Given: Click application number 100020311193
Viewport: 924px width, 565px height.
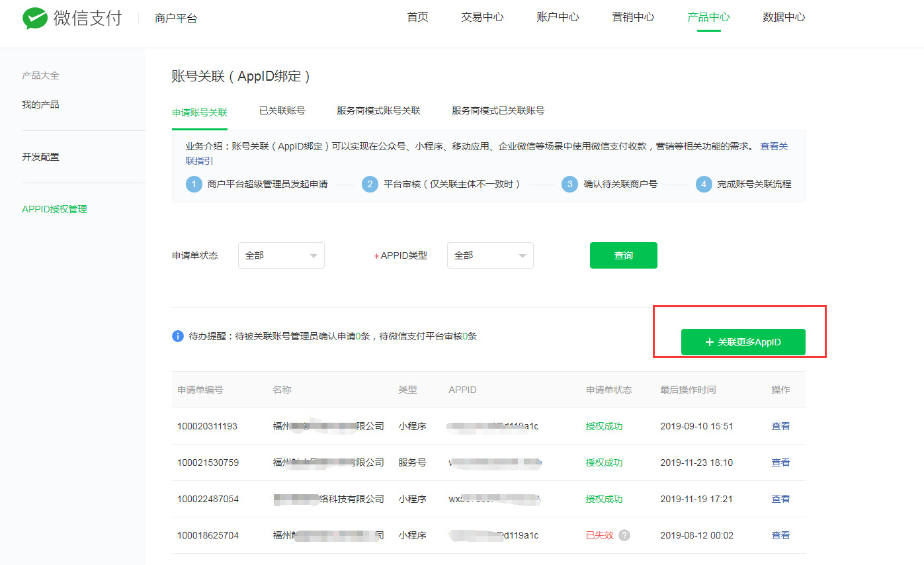Looking at the screenshot, I should point(207,426).
